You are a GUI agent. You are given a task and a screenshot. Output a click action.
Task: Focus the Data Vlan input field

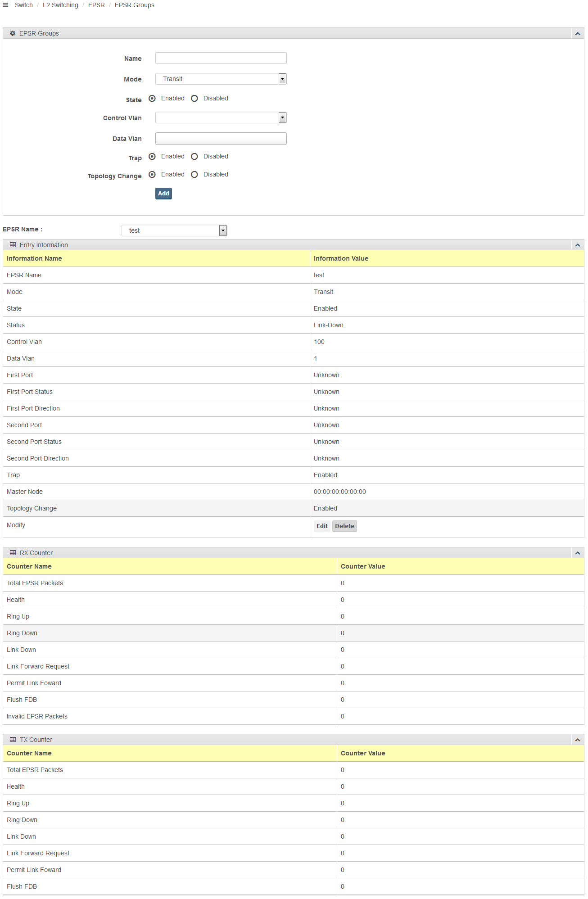(221, 139)
